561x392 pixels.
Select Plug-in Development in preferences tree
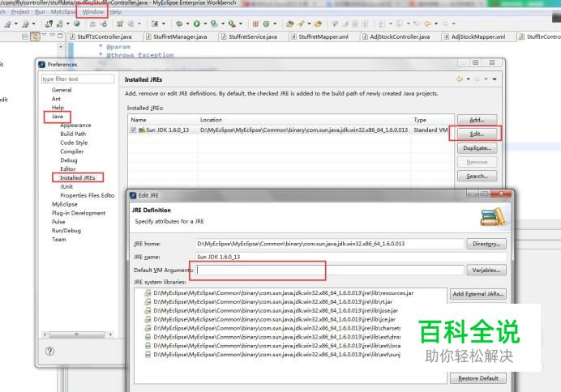click(79, 213)
